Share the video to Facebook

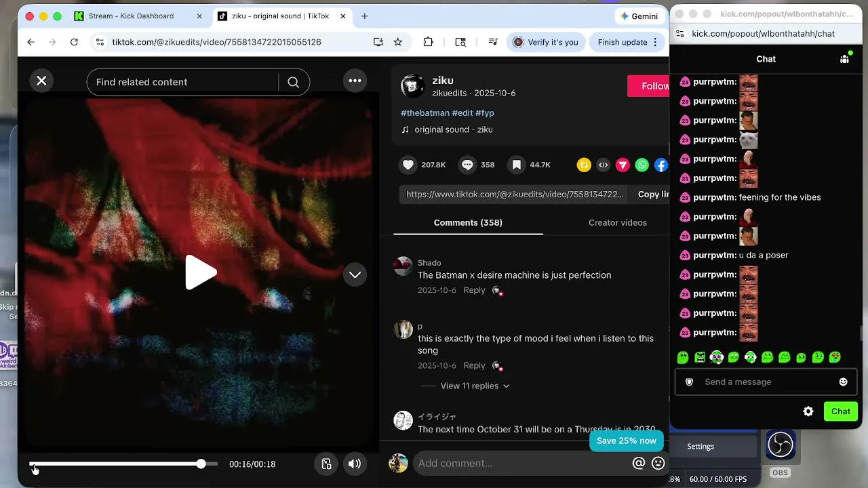point(661,165)
